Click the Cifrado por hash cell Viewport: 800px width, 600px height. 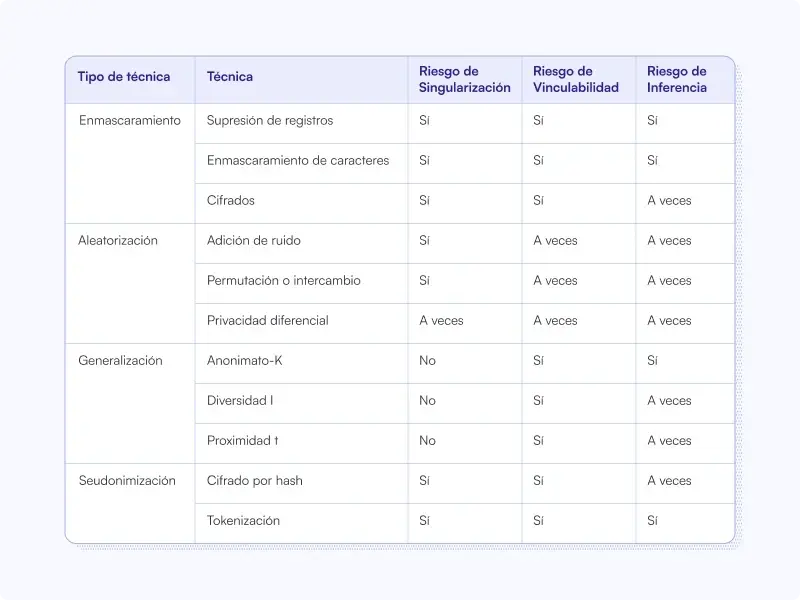301,483
